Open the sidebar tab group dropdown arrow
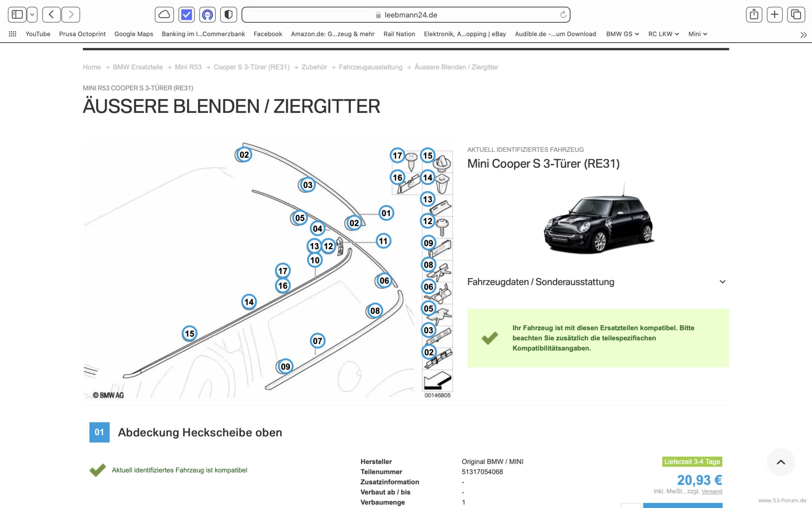812x508 pixels. pyautogui.click(x=32, y=15)
